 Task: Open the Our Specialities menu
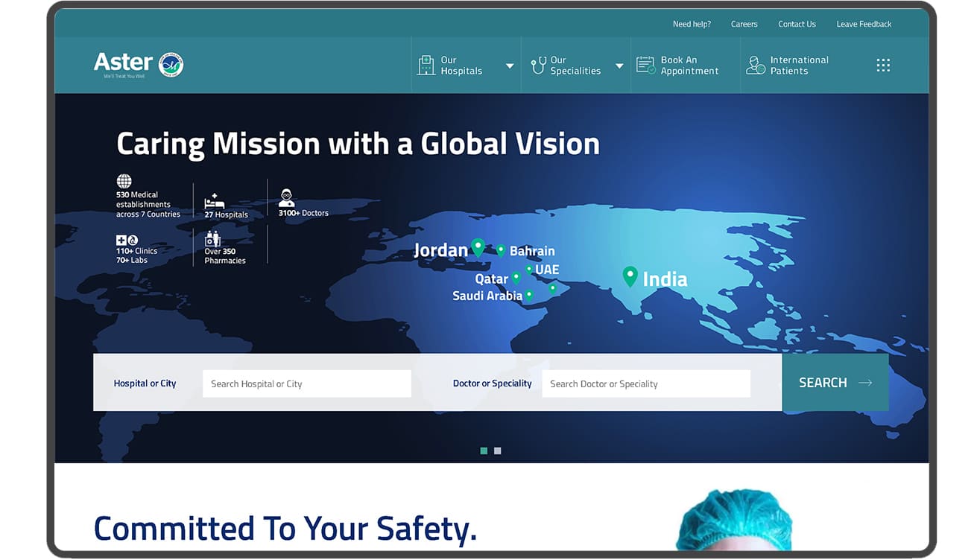[x=576, y=66]
